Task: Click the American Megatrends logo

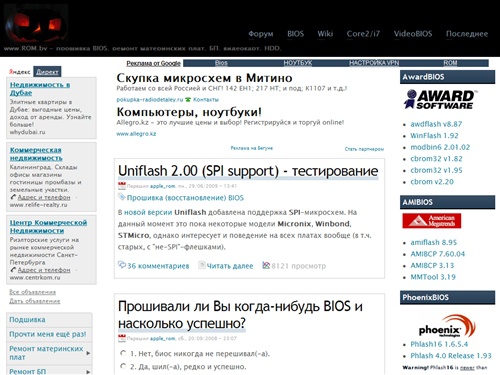Action: point(432,221)
